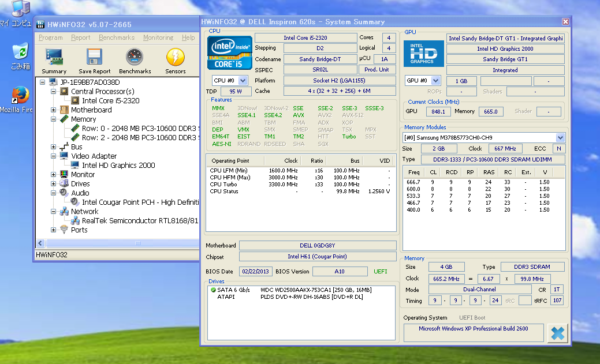Click the RAM stick icon for Row: 2
600x364 pixels.
[76, 137]
